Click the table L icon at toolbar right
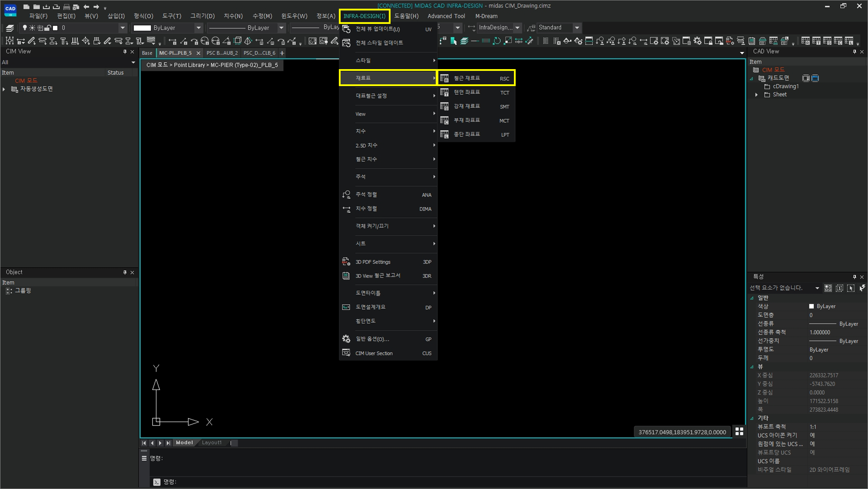868x489 pixels. [x=849, y=41]
